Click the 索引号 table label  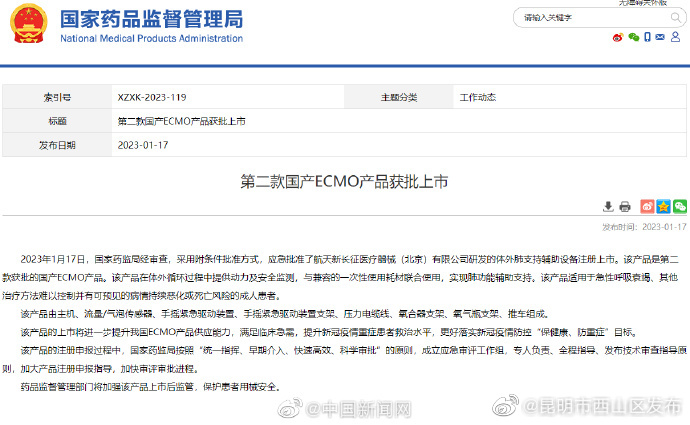pos(57,97)
